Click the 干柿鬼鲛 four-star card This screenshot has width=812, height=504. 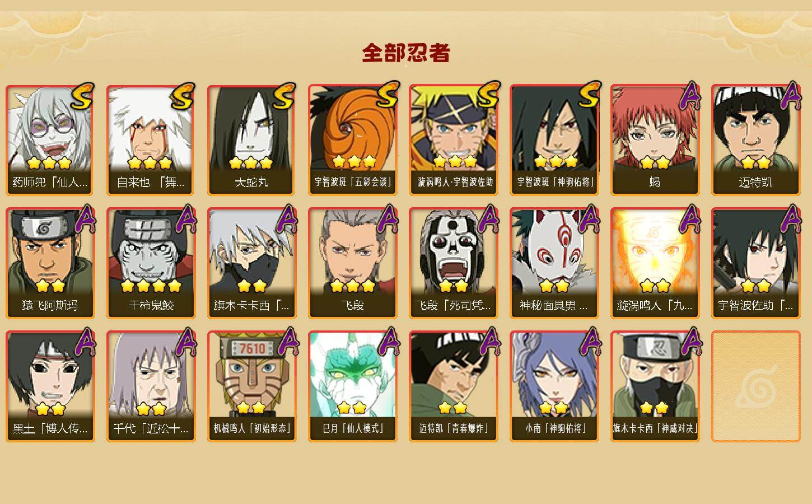tap(151, 263)
